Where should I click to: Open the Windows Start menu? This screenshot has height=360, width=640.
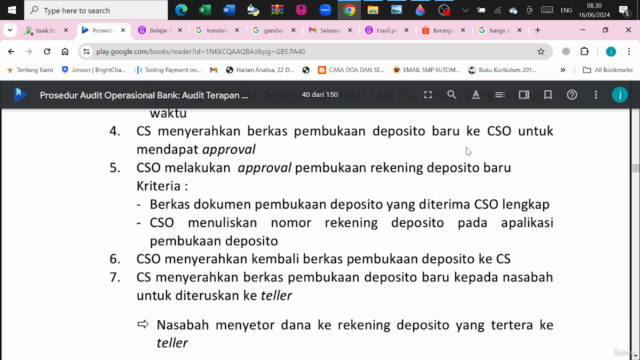[11, 10]
